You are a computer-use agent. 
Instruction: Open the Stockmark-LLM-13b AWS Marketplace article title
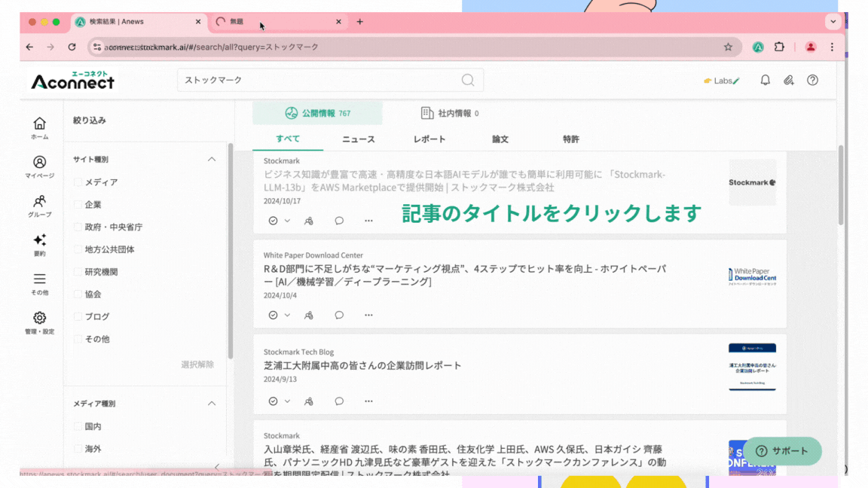464,181
